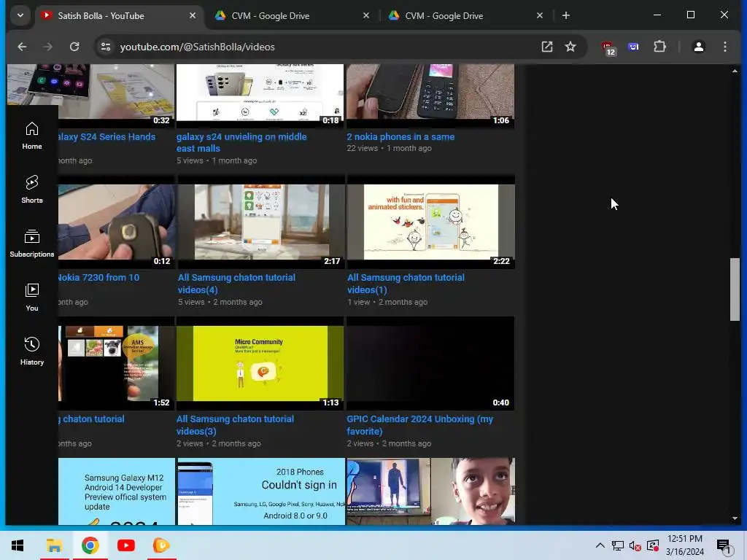This screenshot has width=747, height=560.
Task: Open the taskbar clock showing 12:51 PM
Action: coord(684,545)
